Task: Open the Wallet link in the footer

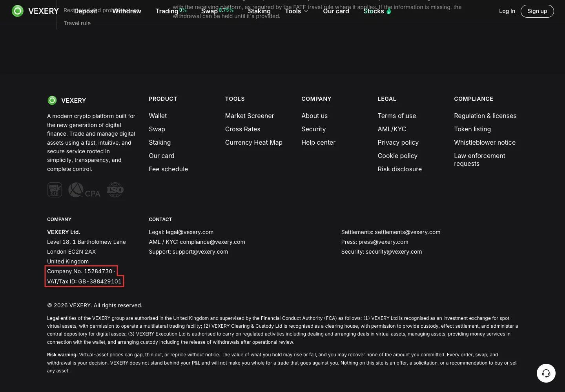Action: (x=158, y=116)
